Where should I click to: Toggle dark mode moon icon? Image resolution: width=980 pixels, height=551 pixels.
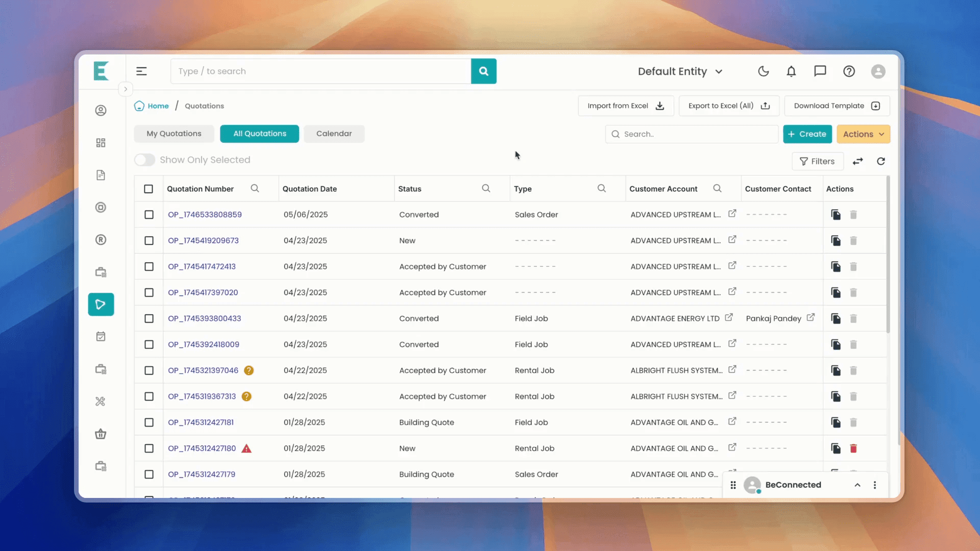(x=763, y=71)
